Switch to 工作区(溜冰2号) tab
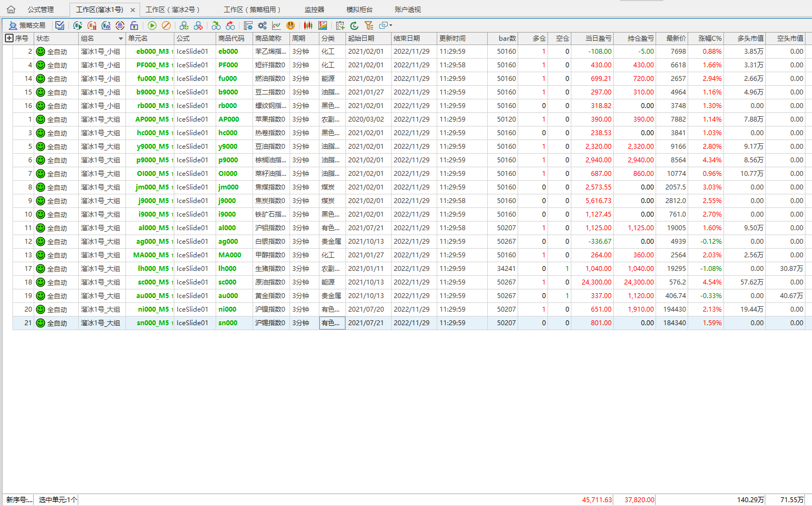This screenshot has height=506, width=812. 173,10
